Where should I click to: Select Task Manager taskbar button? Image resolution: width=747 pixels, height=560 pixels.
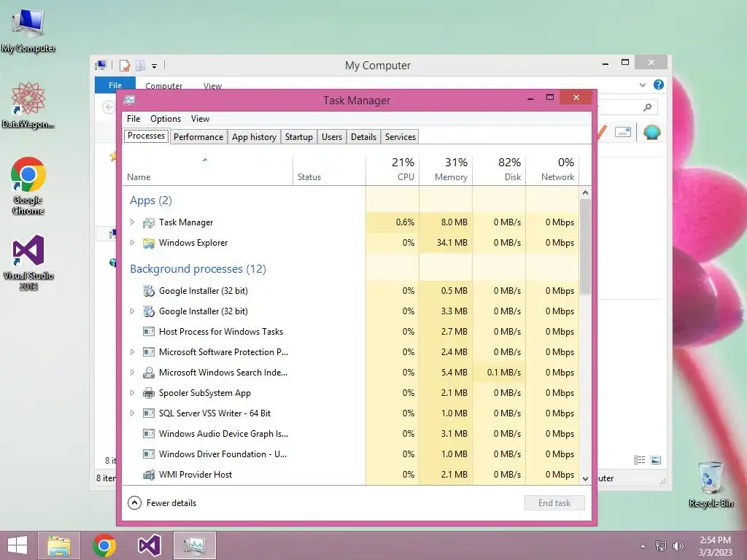tap(194, 545)
